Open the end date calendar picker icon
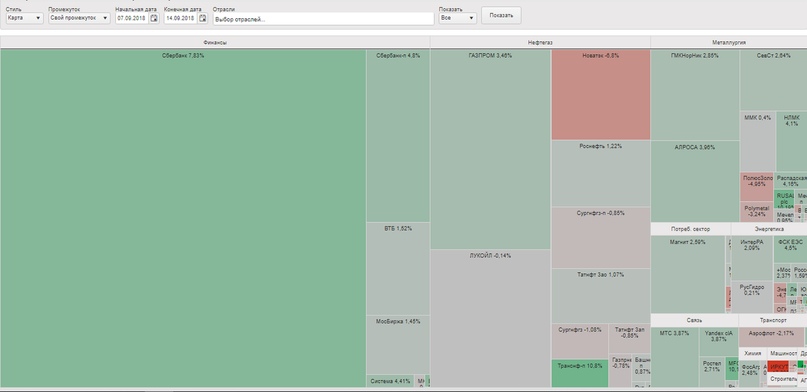The width and height of the screenshot is (807, 392). pyautogui.click(x=203, y=18)
